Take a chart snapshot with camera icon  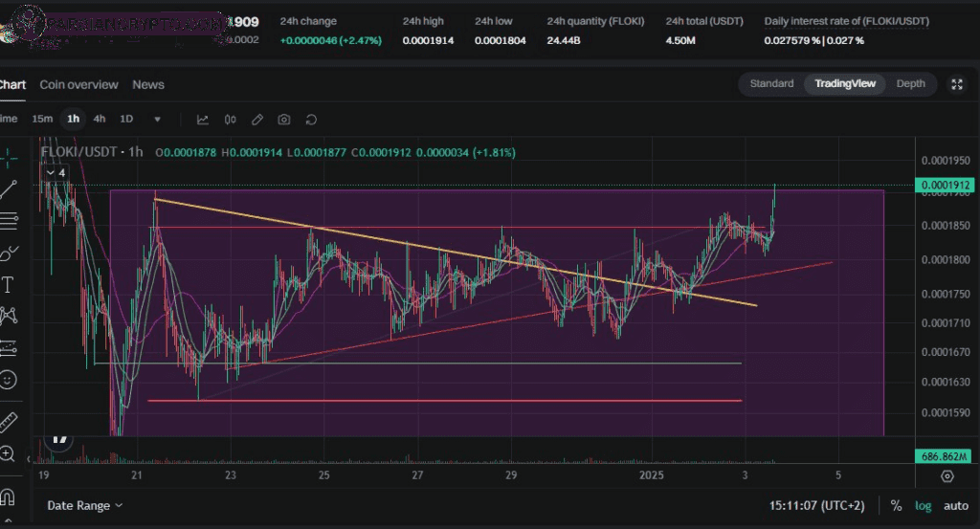click(x=283, y=120)
